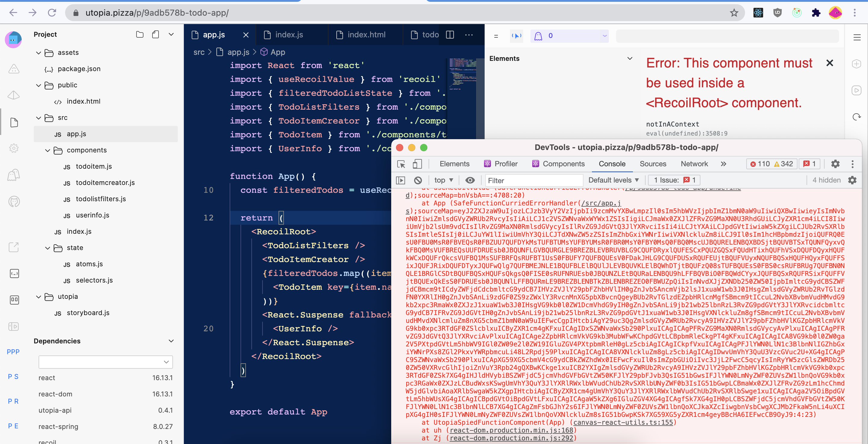The width and height of the screenshot is (868, 444).
Task: Click the external share icon in the sidebar
Action: click(x=14, y=247)
